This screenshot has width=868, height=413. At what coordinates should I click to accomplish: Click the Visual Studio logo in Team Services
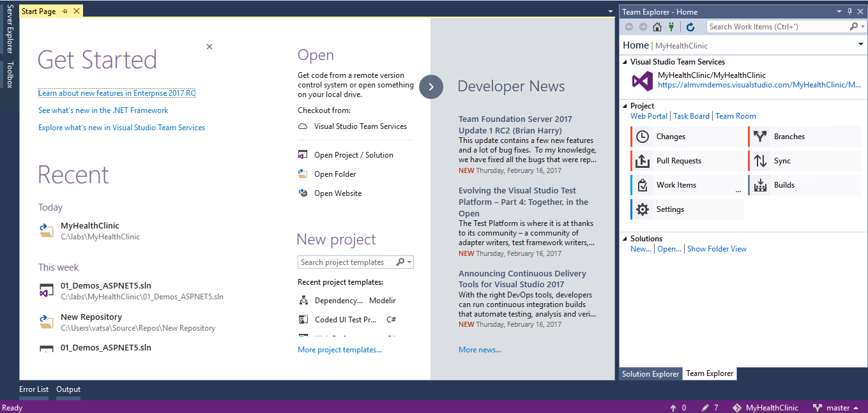click(x=643, y=81)
